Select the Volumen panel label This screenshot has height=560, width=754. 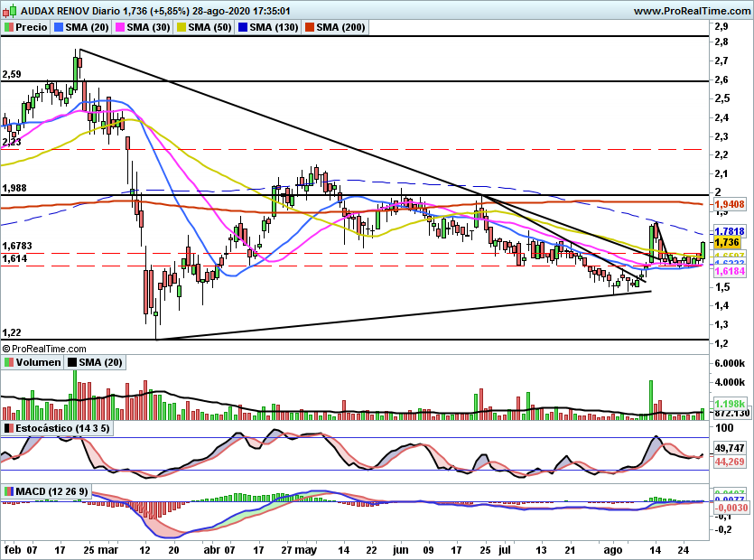pos(39,362)
